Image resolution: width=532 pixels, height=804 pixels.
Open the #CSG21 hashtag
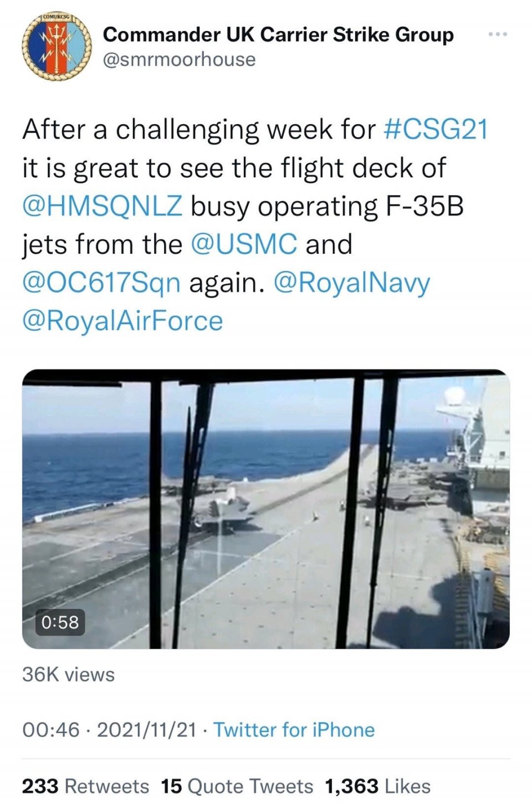click(x=436, y=130)
